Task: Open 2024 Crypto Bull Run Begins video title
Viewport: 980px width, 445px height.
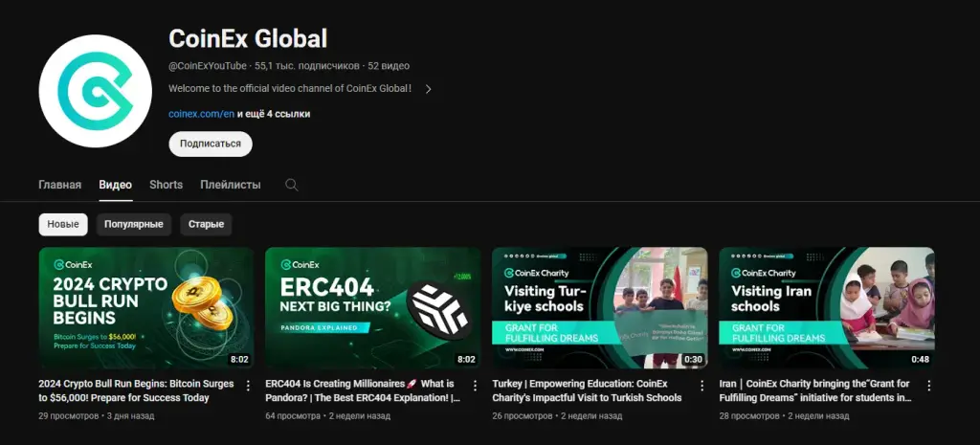Action: (136, 390)
